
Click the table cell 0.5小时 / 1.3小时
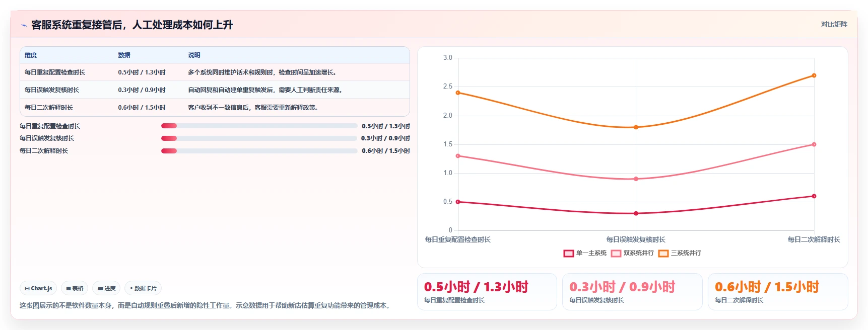click(x=142, y=72)
